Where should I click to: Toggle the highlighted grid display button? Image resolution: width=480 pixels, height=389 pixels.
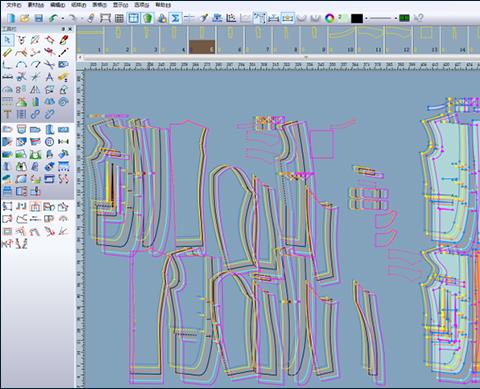[x=133, y=18]
